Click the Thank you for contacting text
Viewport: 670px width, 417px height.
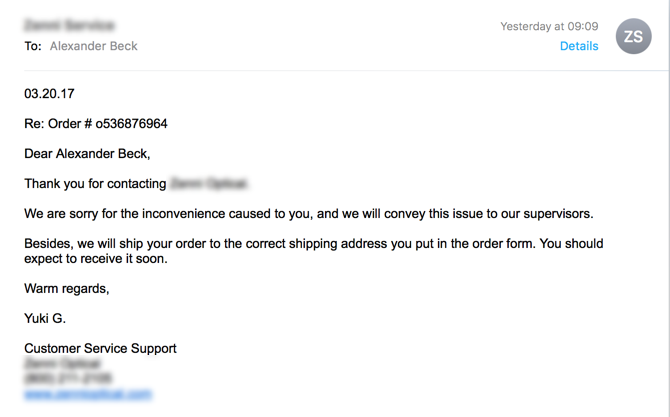(95, 184)
